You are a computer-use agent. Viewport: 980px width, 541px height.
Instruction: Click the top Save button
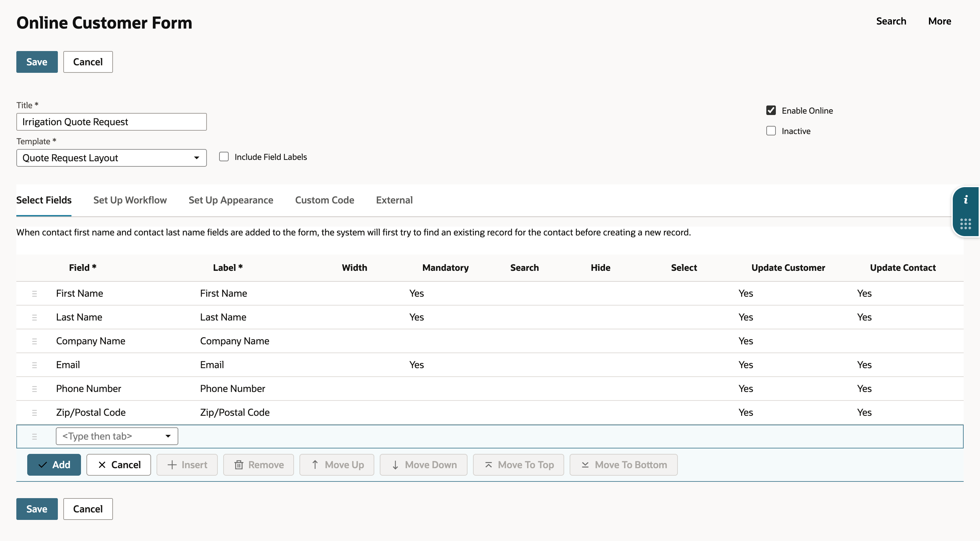[x=37, y=62]
